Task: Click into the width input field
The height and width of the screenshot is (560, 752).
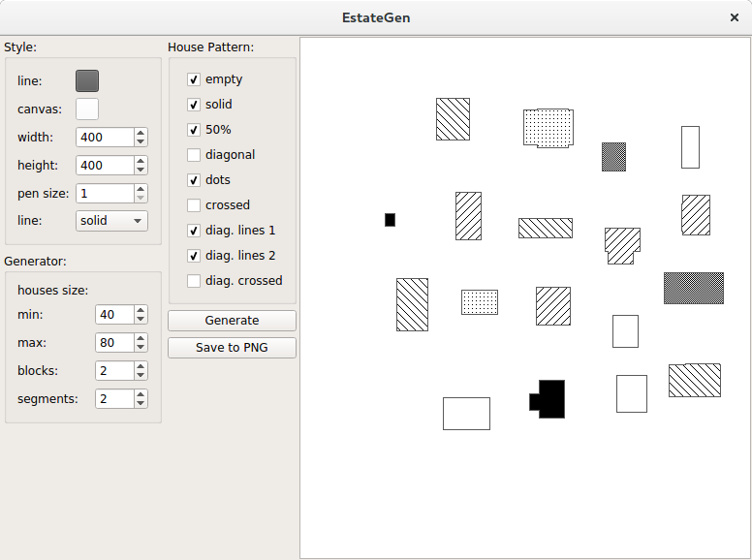Action: click(104, 138)
